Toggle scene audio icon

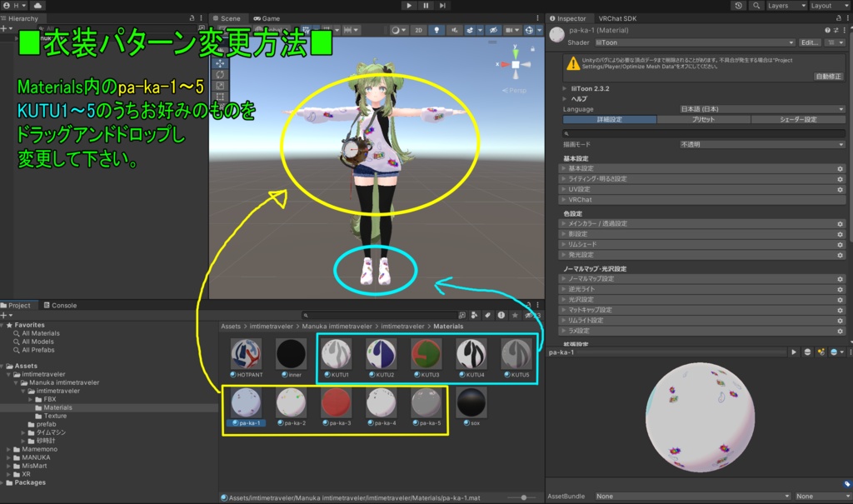[x=454, y=31]
